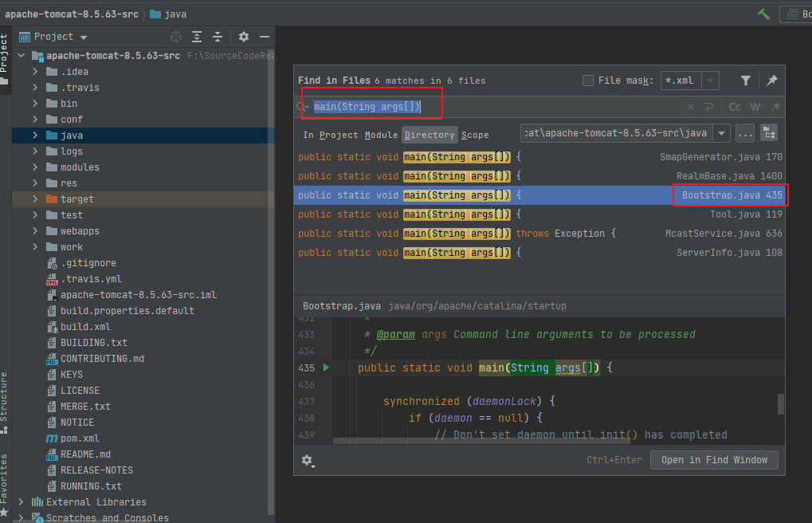Clear the search field text

pyautogui.click(x=690, y=107)
